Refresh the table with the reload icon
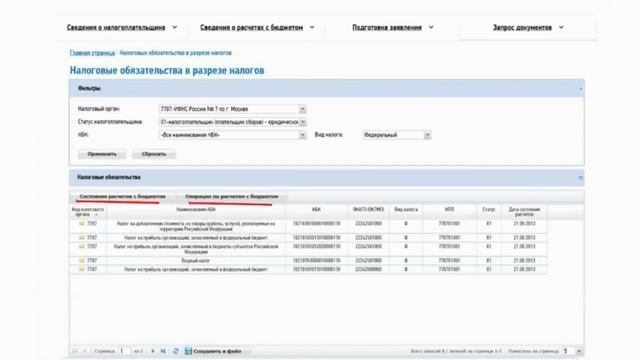The height and width of the screenshot is (360, 640). click(x=176, y=351)
